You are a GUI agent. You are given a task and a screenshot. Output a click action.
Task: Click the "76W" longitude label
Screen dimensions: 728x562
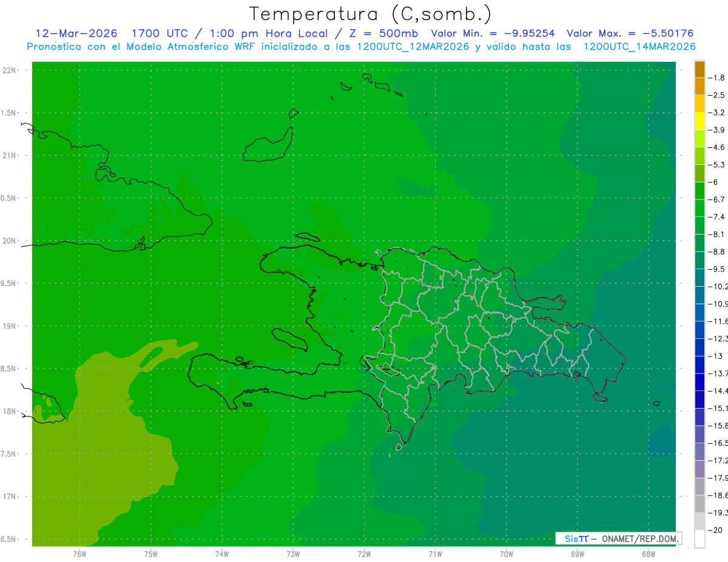79,554
